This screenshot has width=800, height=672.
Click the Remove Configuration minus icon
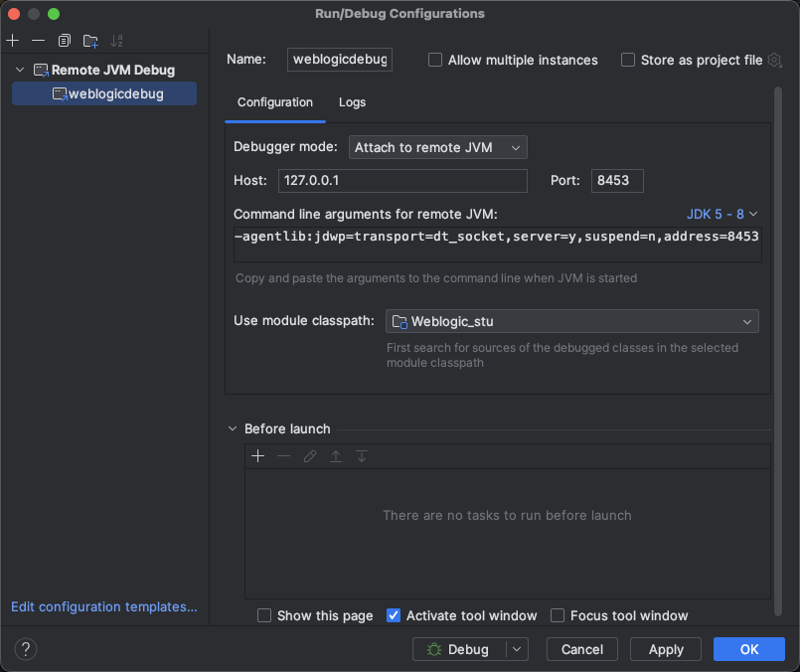coord(38,41)
